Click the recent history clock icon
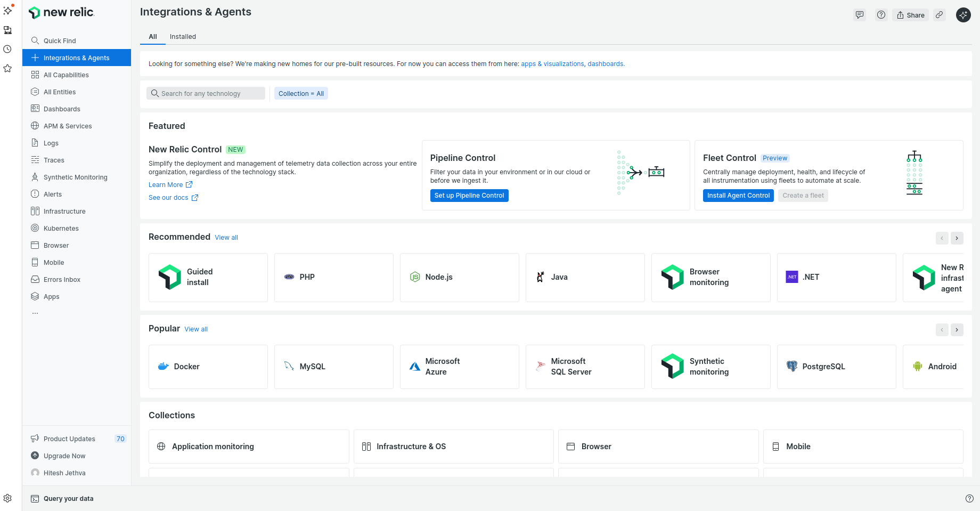The image size is (980, 511). [7, 49]
